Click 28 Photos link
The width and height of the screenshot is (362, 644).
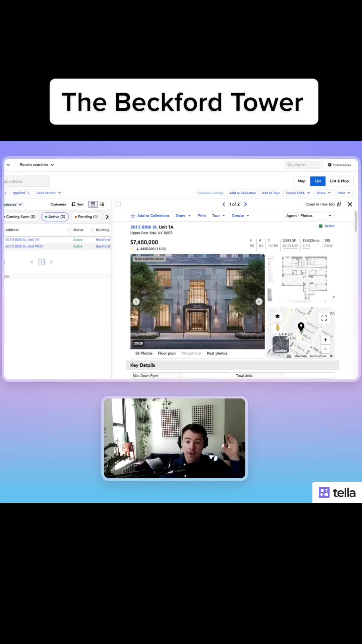pyautogui.click(x=144, y=353)
